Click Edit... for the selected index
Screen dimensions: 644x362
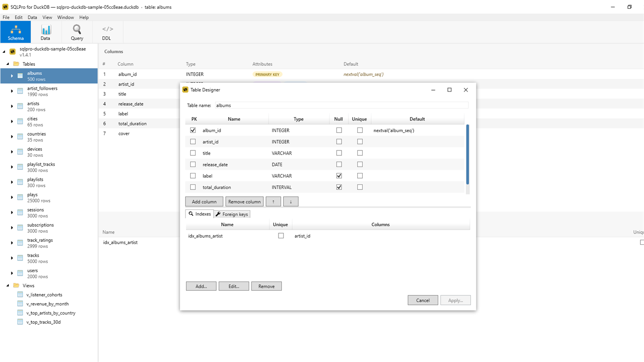(234, 286)
